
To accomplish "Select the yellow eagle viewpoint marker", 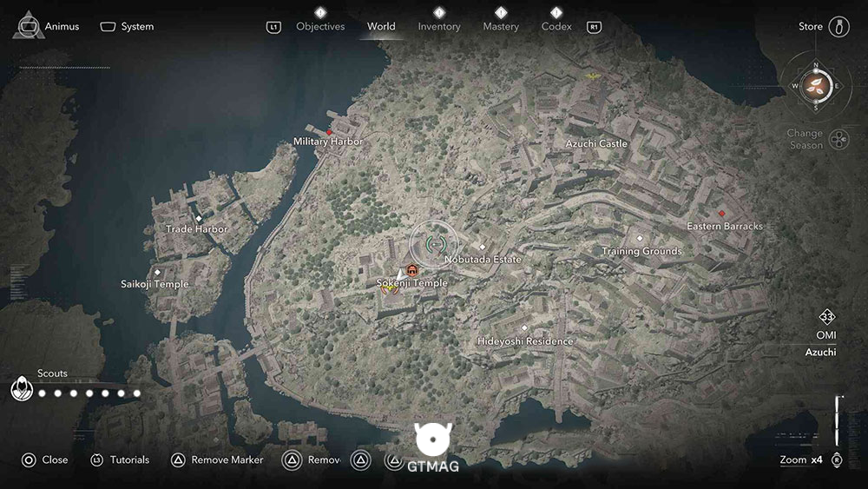I will [x=593, y=76].
